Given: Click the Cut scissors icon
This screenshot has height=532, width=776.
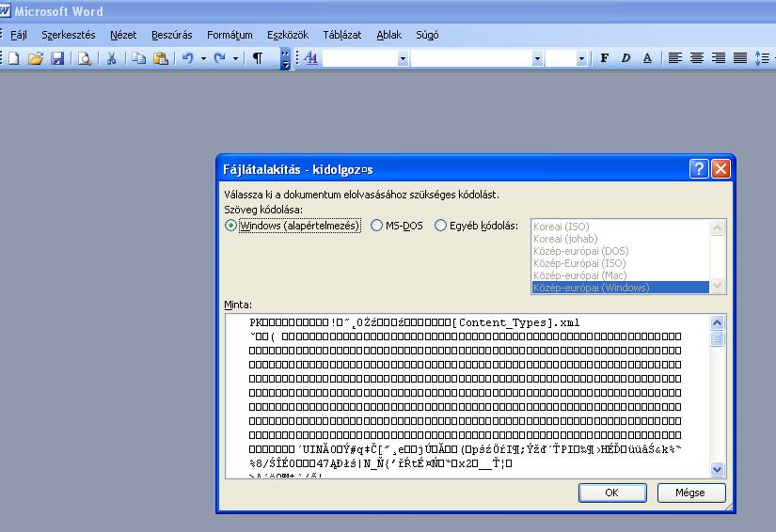Looking at the screenshot, I should (x=111, y=58).
